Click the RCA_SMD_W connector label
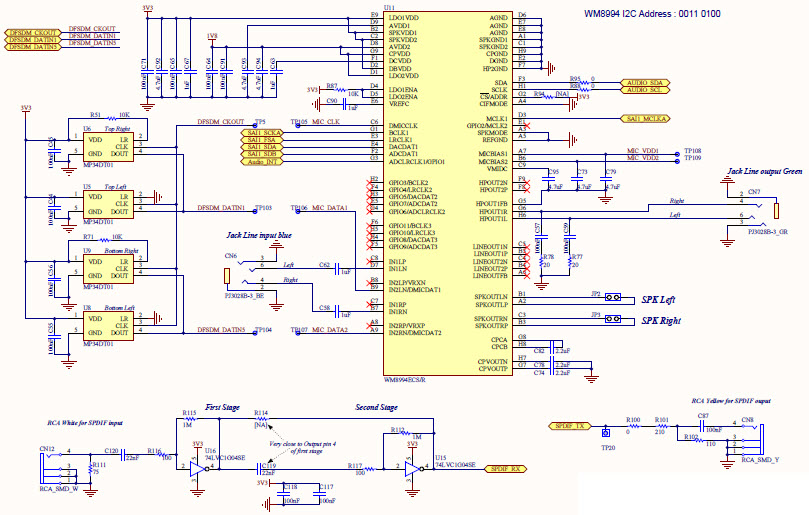Screen dimensions: 809x515 pos(59,489)
